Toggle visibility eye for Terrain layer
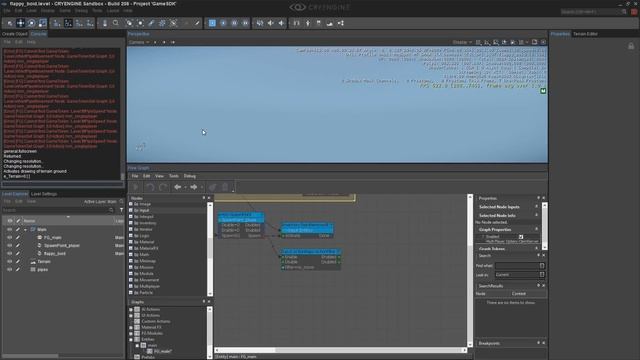This screenshot has width=640, height=360. 9,262
